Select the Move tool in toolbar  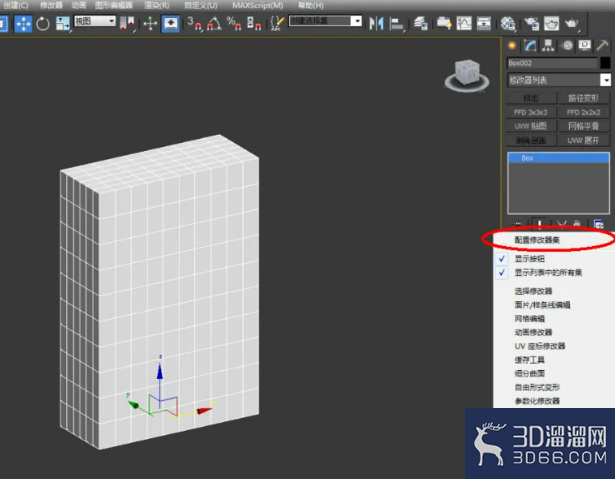pyautogui.click(x=23, y=24)
